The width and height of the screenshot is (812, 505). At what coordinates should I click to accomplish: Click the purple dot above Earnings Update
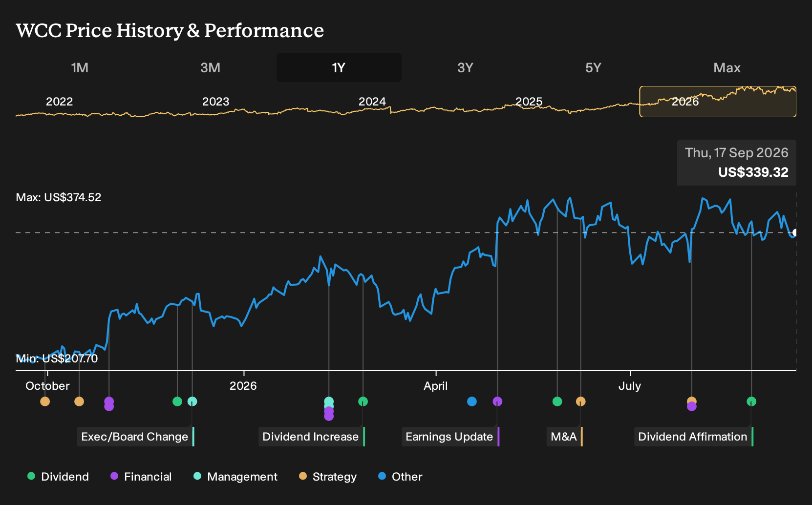point(497,401)
